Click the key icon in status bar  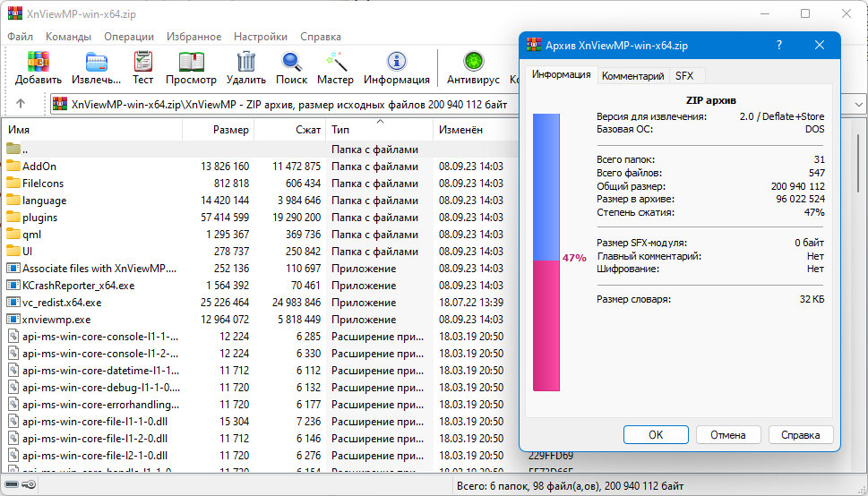click(x=29, y=485)
